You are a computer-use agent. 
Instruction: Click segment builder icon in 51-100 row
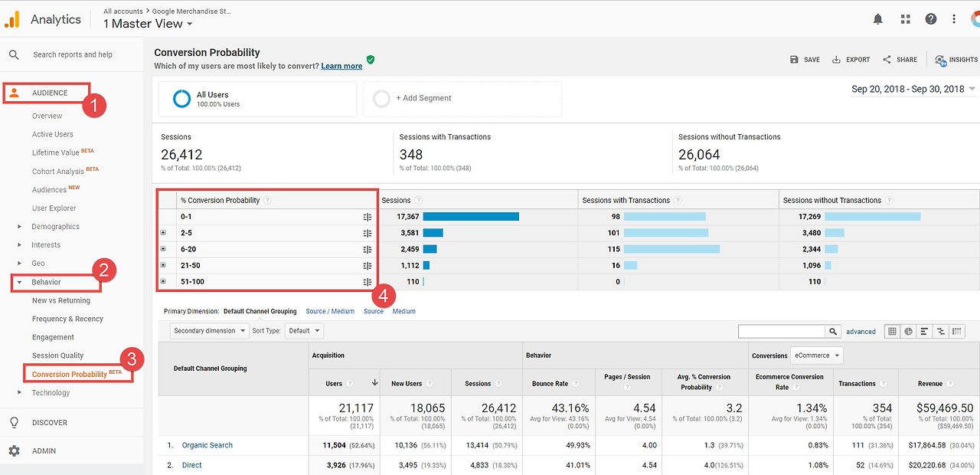(x=367, y=281)
